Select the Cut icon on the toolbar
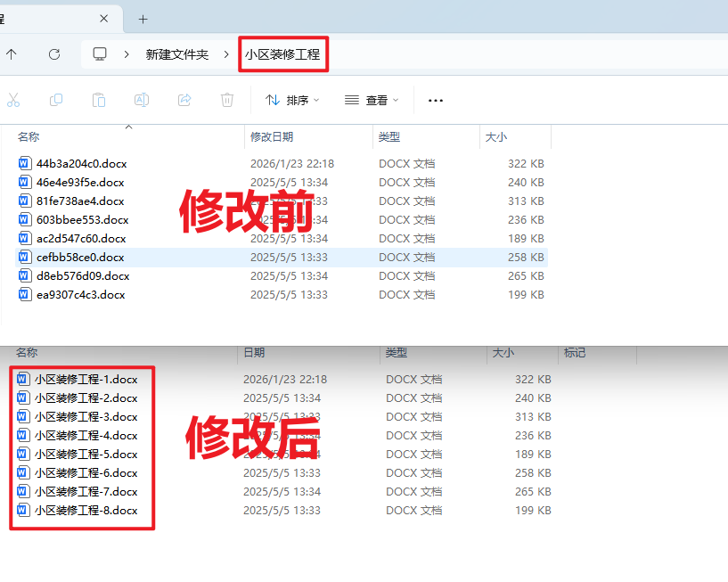This screenshot has width=728, height=582. click(x=13, y=100)
